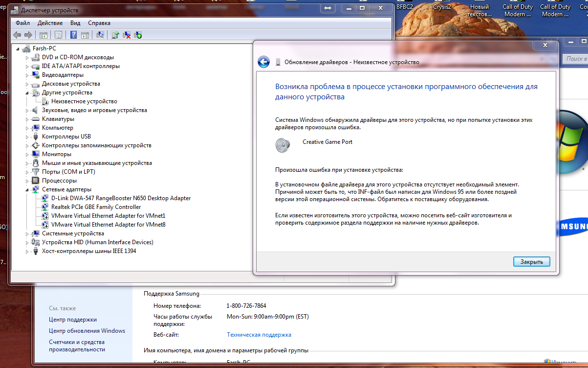The width and height of the screenshot is (588, 368).
Task: Select the Неизвестное устройство device
Action: point(84,101)
